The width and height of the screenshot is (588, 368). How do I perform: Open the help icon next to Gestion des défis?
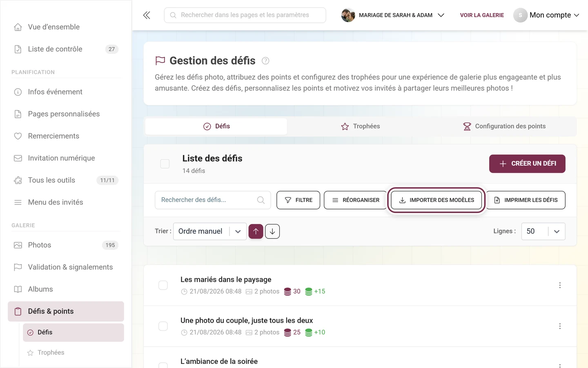point(265,61)
